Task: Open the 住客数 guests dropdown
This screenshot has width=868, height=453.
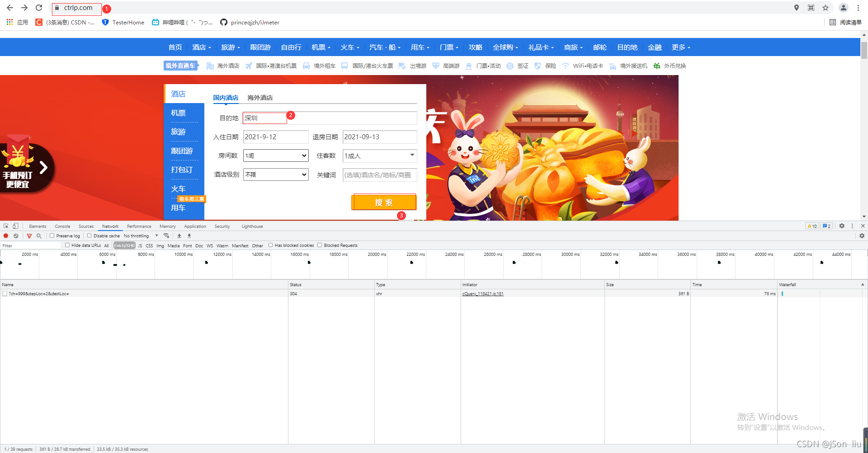Action: pyautogui.click(x=380, y=156)
